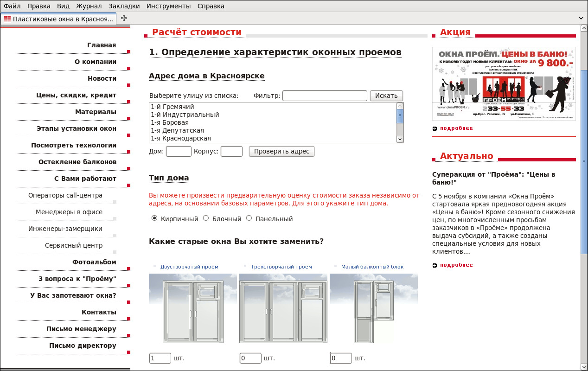Screen dimensions: 588x371
Task: Click the arrow icon beside Актуально подробнее
Action: (435, 265)
